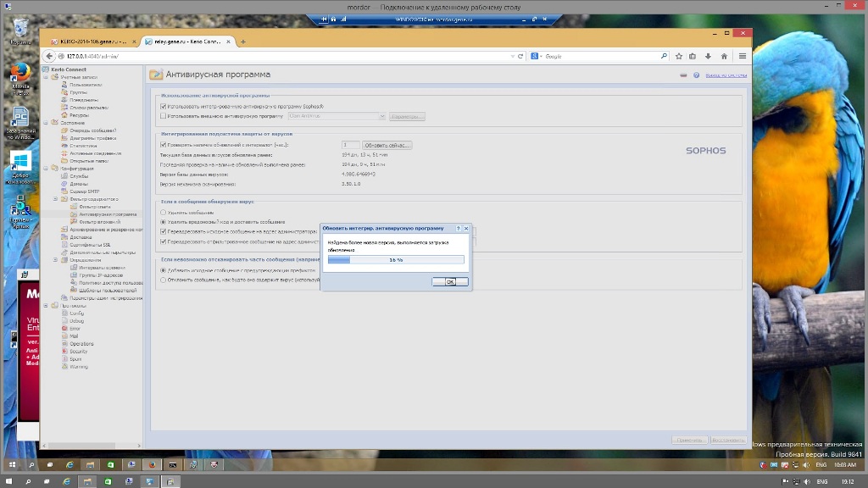This screenshot has height=488, width=868.
Task: Collapse the Состояние tree node
Action: coord(46,123)
